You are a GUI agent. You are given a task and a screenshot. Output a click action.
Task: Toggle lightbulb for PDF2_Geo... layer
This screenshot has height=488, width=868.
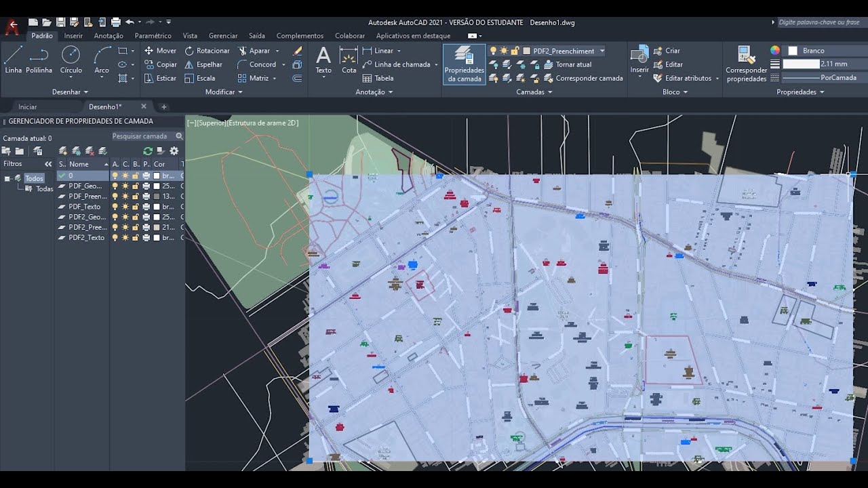[115, 217]
